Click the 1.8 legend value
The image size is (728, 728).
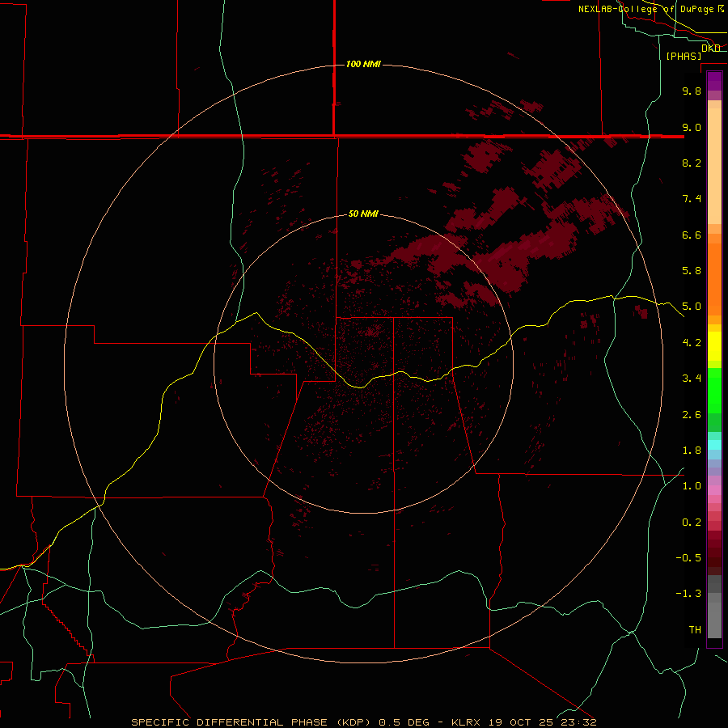coord(692,451)
